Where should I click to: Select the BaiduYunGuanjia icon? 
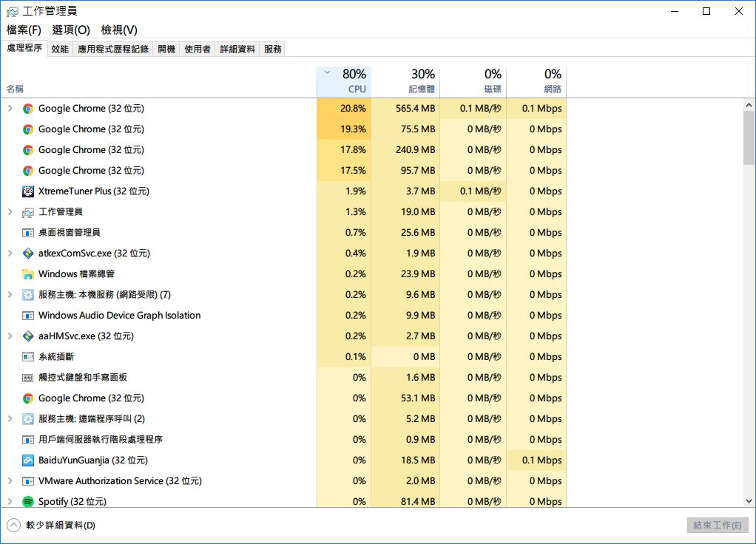point(28,460)
